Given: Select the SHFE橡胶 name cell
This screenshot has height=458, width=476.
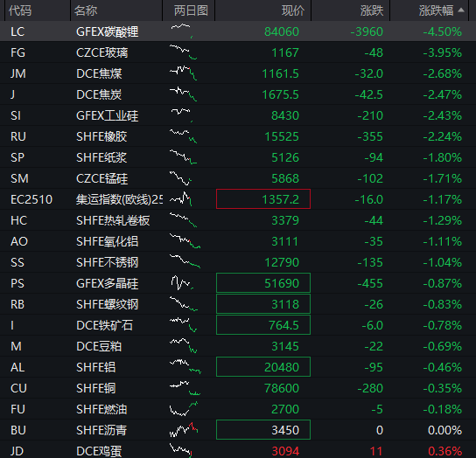Looking at the screenshot, I should 101,136.
